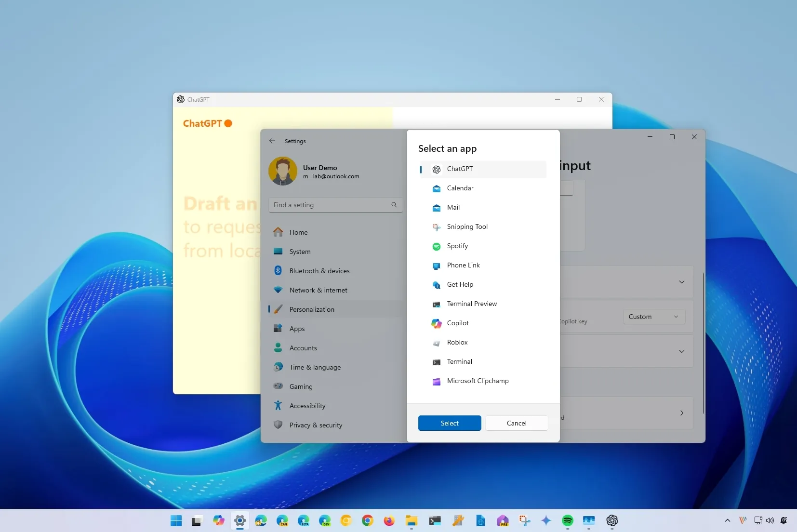Viewport: 797px width, 532px height.
Task: Open File Explorer from the taskbar
Action: pos(411,520)
